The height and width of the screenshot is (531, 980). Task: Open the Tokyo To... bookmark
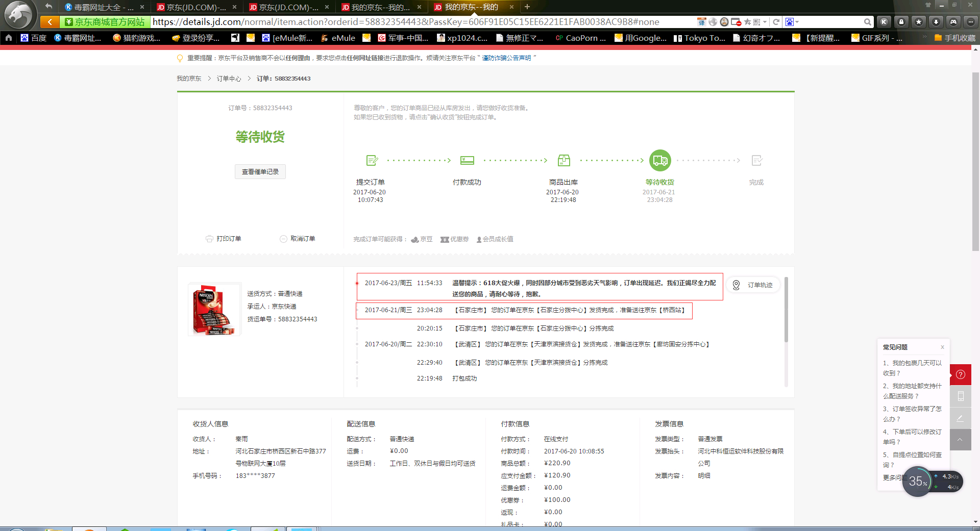(x=700, y=38)
